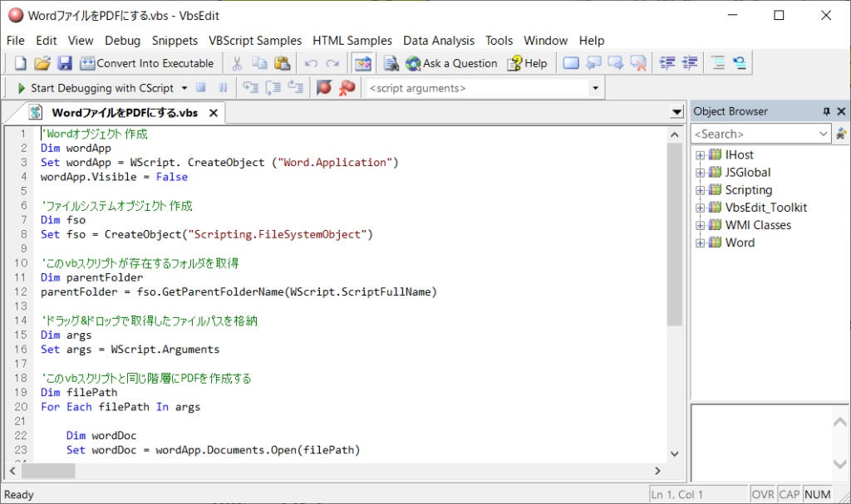Toggle NUM lock indicator in status bar
The image size is (851, 504).
click(817, 494)
